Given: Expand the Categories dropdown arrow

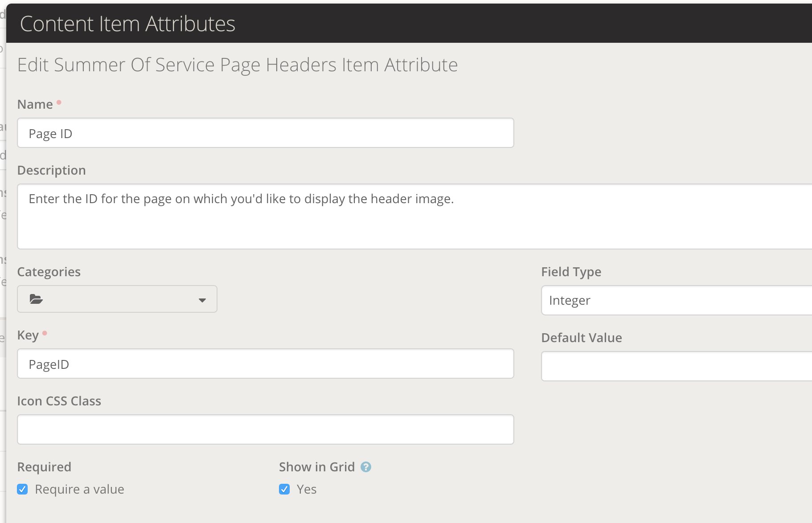Looking at the screenshot, I should [x=202, y=300].
